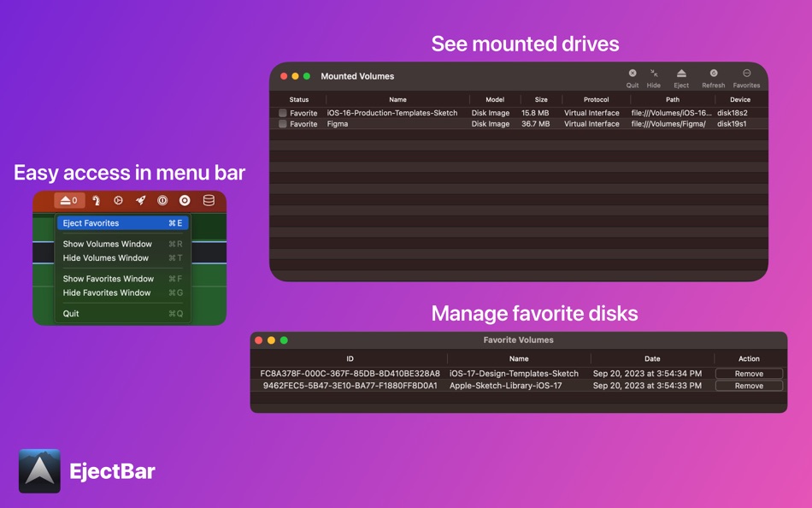Click the Date column header in Favorite Volumes
812x508 pixels.
tap(652, 358)
